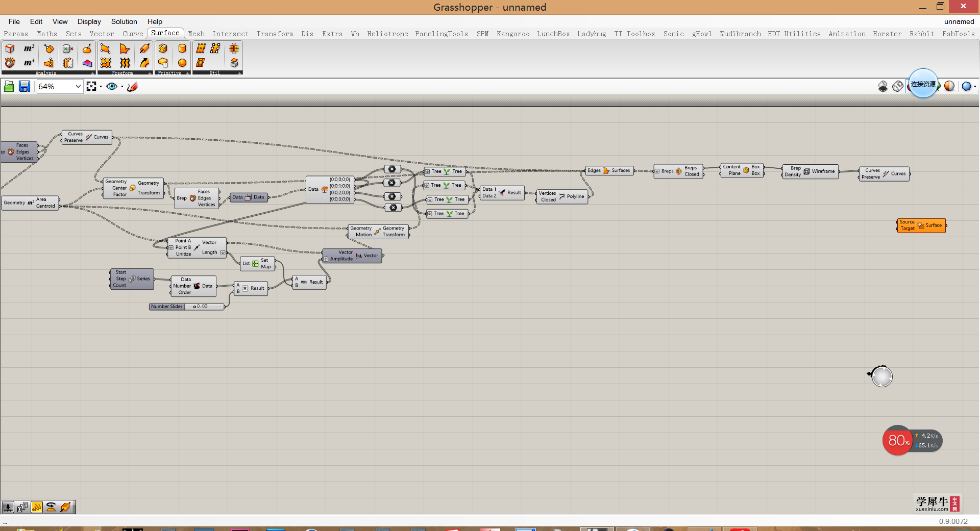This screenshot has height=531, width=980.
Task: Switch to the Mesh tab
Action: click(x=196, y=34)
